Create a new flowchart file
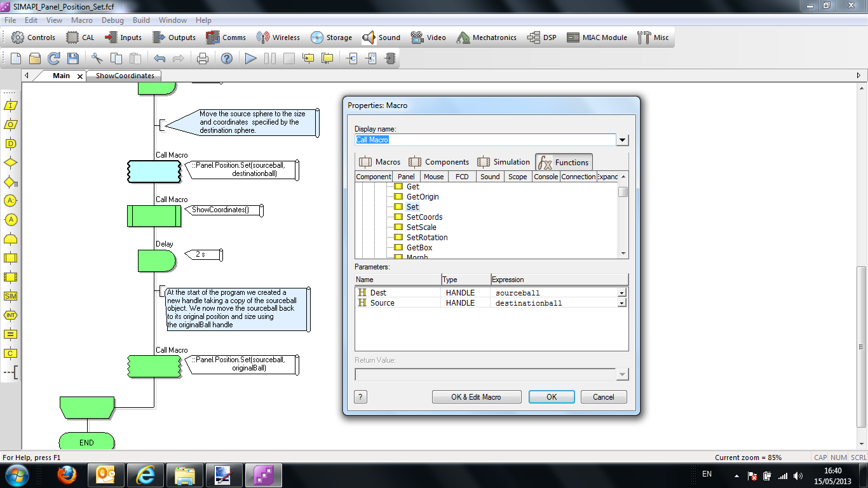868x488 pixels. point(16,58)
